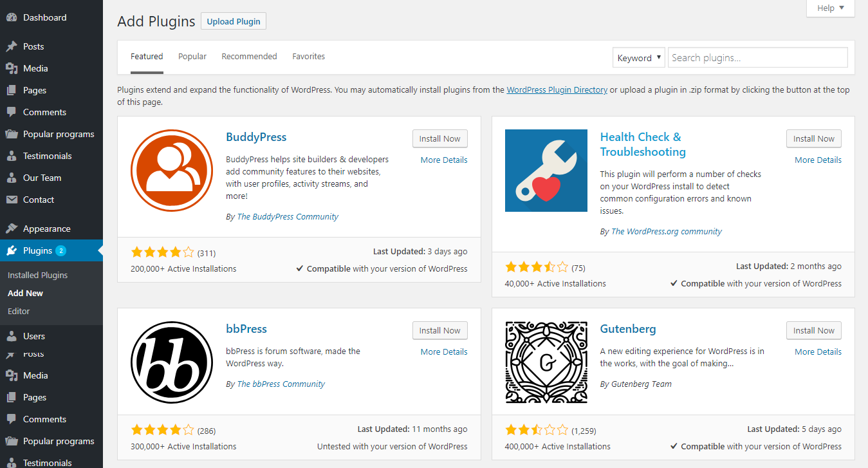Click the bbPress black logo icon
This screenshot has height=468, width=868.
(172, 362)
